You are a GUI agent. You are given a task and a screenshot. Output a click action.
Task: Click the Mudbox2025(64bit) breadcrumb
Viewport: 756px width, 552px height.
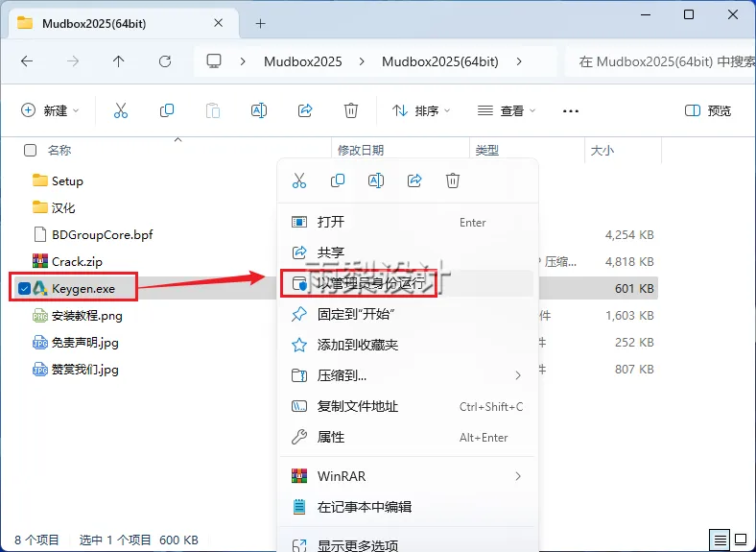[440, 61]
